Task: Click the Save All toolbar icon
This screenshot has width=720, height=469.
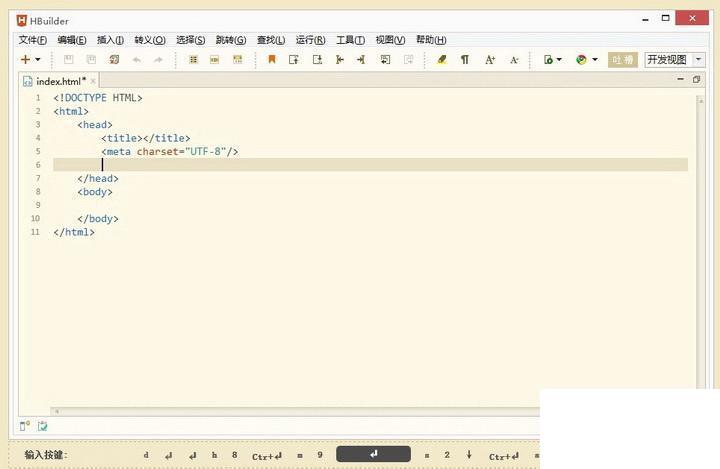Action: tap(114, 59)
